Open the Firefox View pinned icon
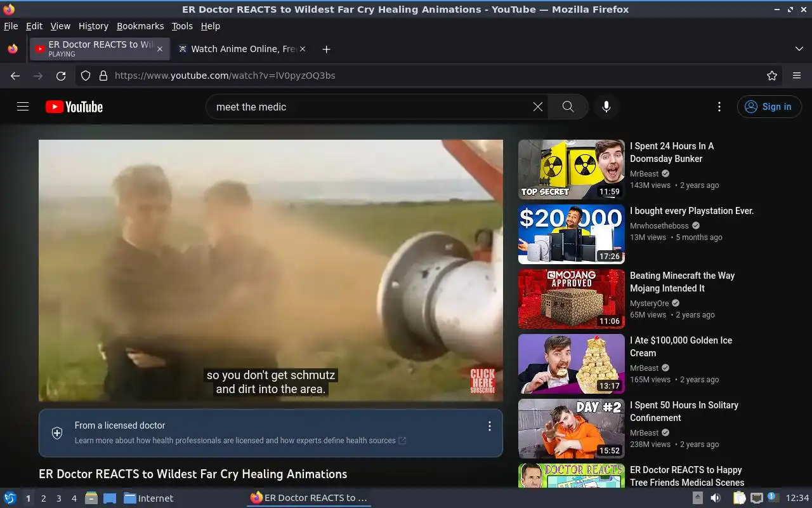Screen dimensions: 812x508 tap(13, 49)
